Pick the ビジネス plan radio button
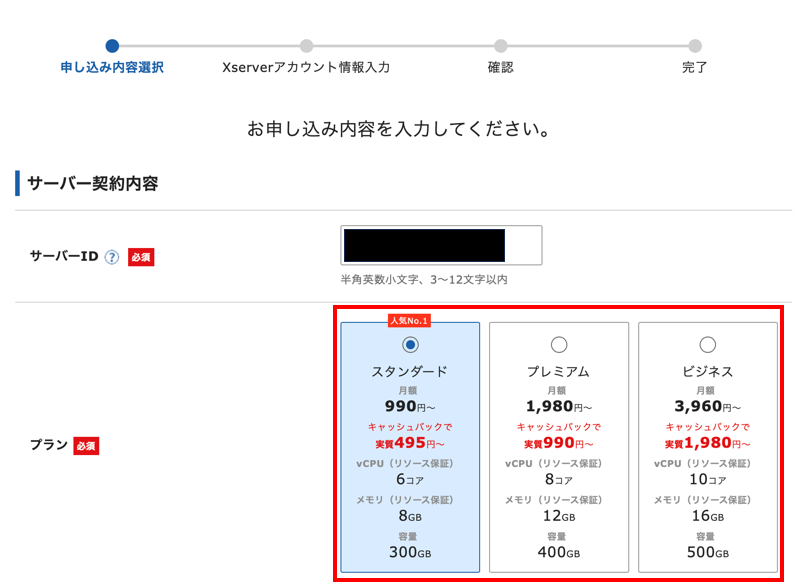The image size is (812, 587). coord(708,345)
